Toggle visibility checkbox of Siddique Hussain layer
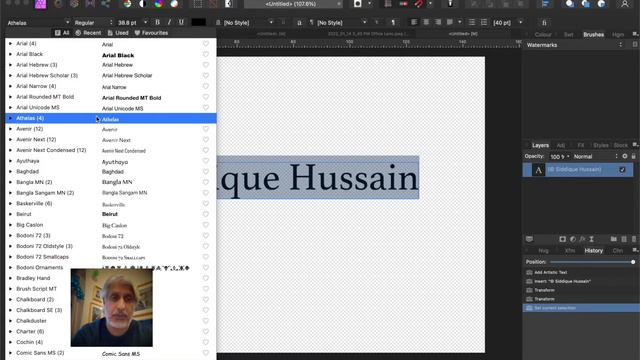The height and width of the screenshot is (360, 640). [x=622, y=170]
